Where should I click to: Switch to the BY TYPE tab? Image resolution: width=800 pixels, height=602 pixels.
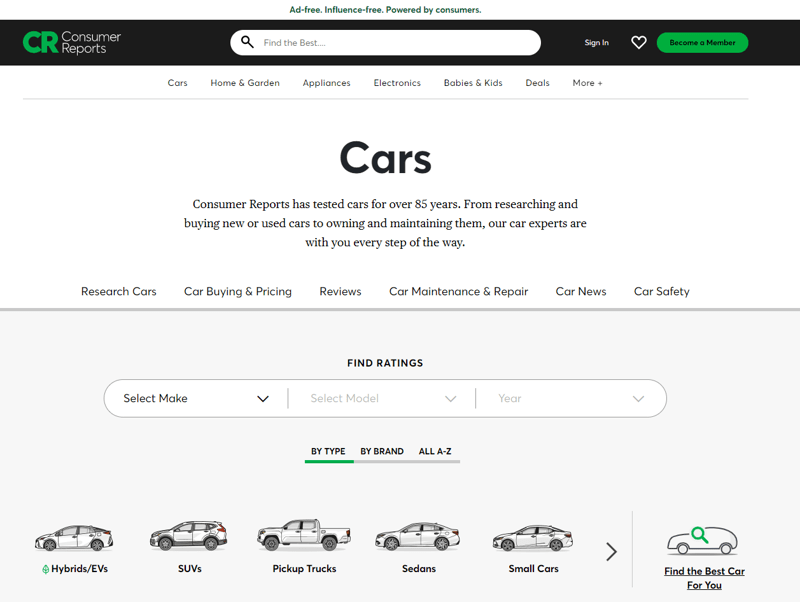(329, 452)
